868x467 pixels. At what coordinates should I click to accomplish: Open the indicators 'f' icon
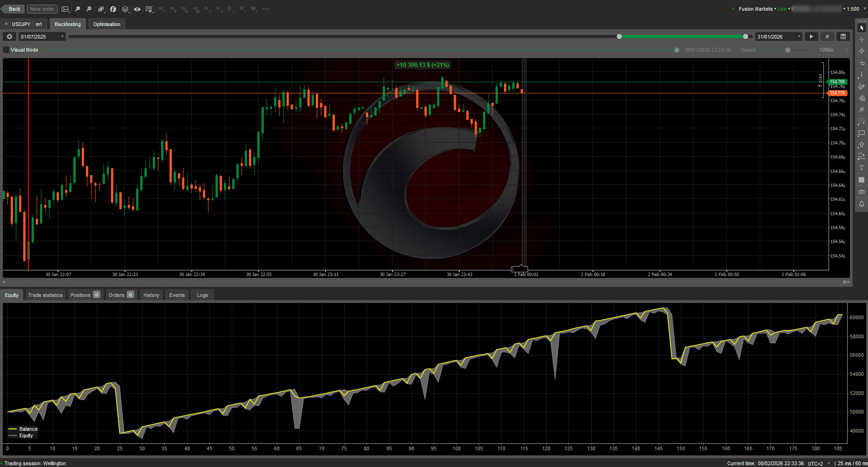point(113,9)
